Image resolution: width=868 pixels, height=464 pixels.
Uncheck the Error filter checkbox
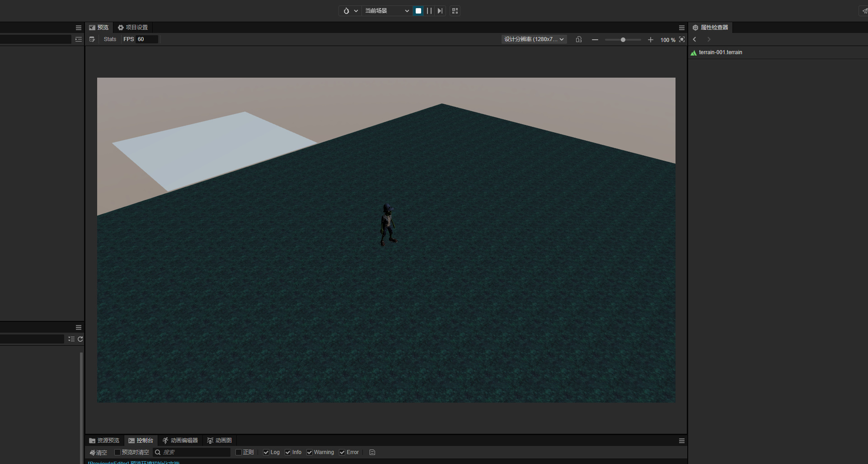(342, 452)
